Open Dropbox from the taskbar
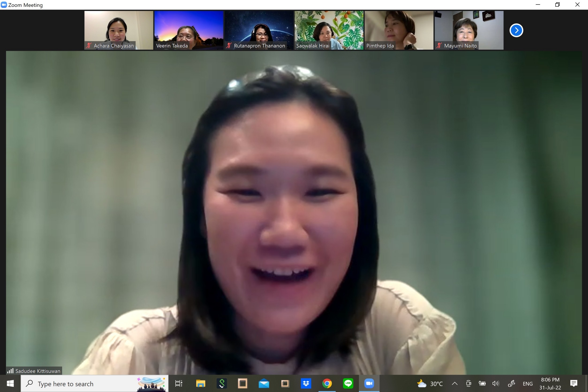This screenshot has width=588, height=392. [306, 383]
